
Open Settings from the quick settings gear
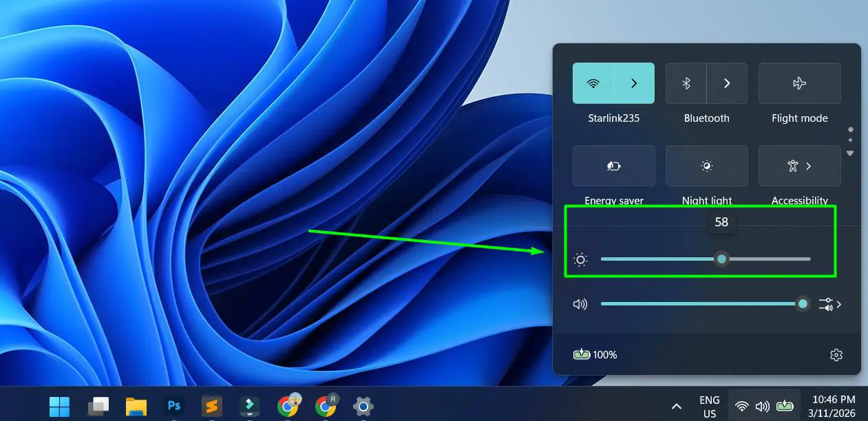[836, 354]
